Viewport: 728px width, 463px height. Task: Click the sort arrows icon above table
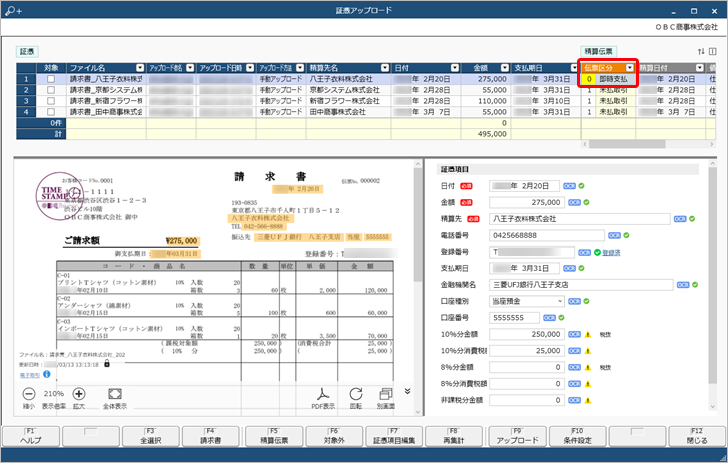click(x=701, y=52)
